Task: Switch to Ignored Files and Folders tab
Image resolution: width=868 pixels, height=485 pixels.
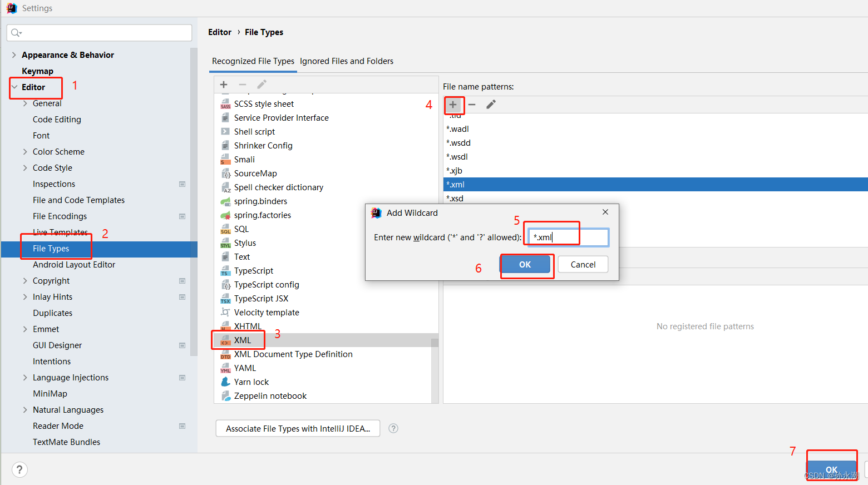Action: [x=347, y=61]
